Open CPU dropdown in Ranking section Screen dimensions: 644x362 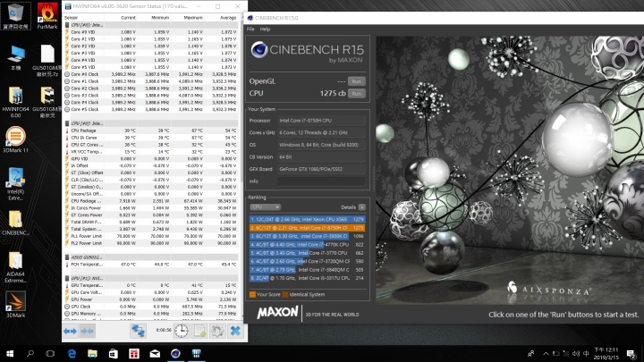point(265,206)
